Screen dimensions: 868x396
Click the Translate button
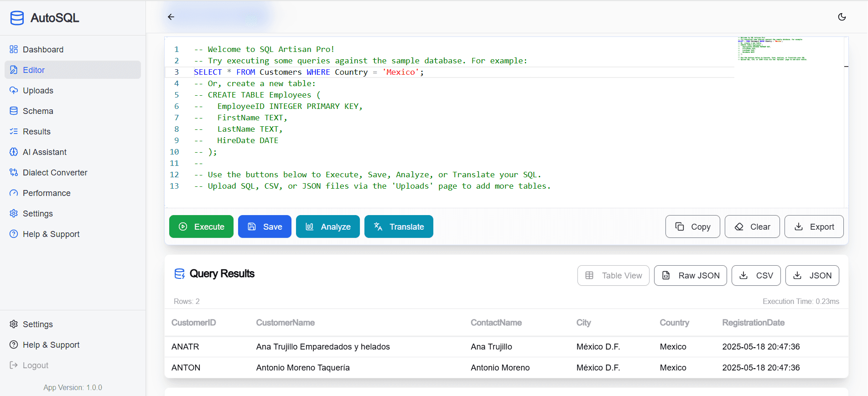pos(399,226)
